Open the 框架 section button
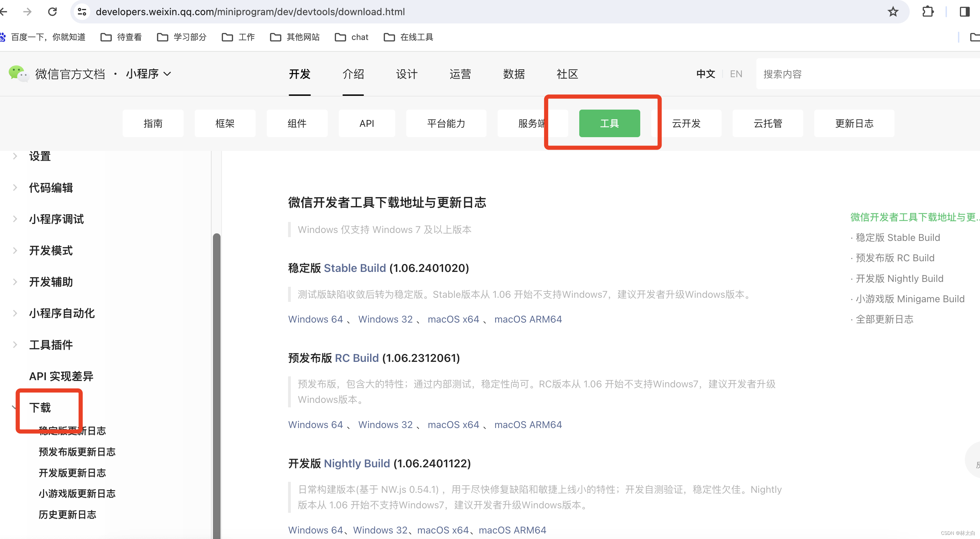 pyautogui.click(x=225, y=123)
